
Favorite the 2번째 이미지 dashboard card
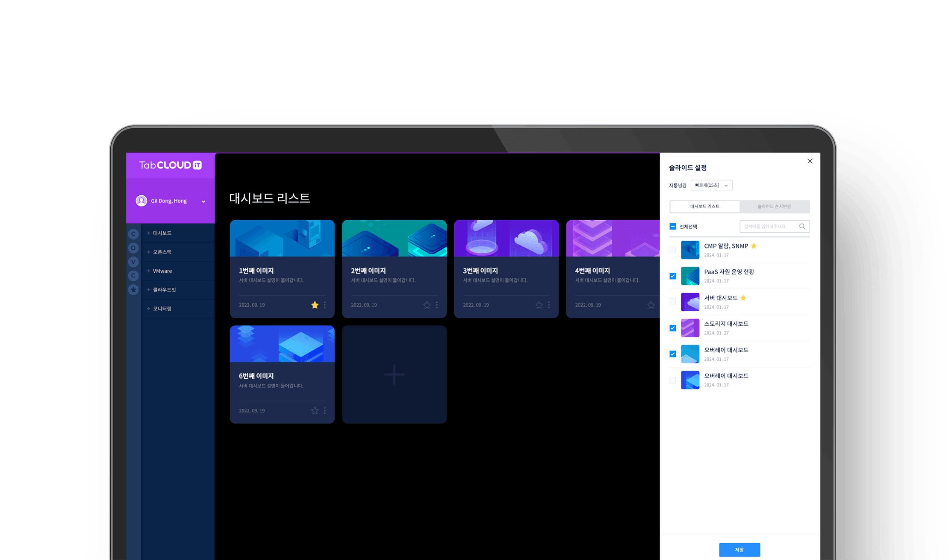click(427, 305)
